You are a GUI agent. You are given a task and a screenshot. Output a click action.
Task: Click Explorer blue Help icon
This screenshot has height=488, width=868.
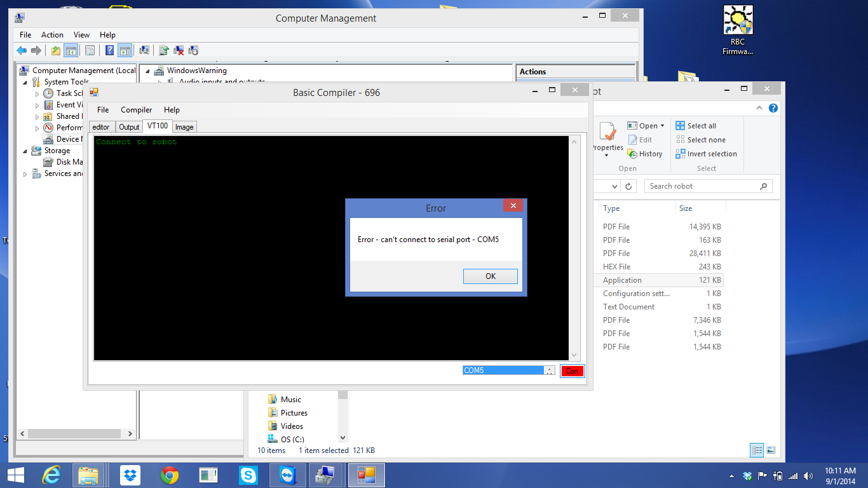(773, 108)
